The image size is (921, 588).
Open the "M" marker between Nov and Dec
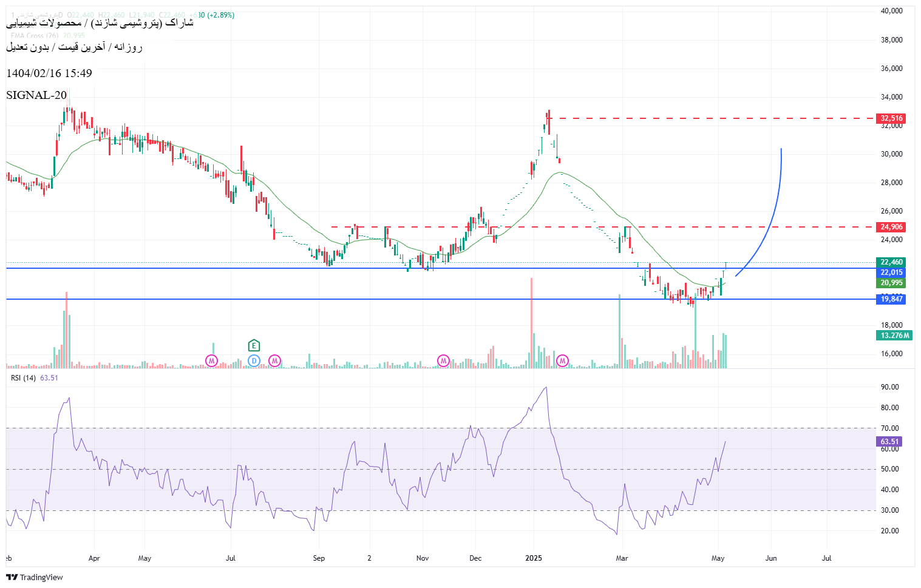tap(443, 361)
